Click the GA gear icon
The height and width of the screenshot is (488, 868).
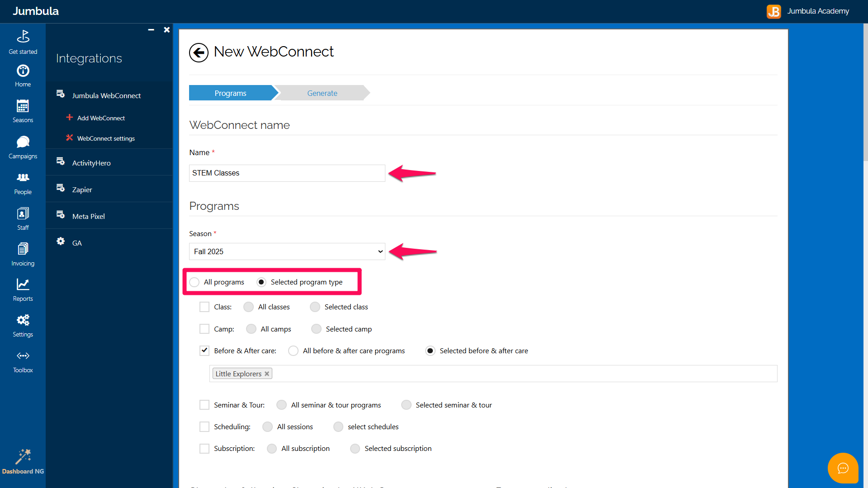click(61, 241)
